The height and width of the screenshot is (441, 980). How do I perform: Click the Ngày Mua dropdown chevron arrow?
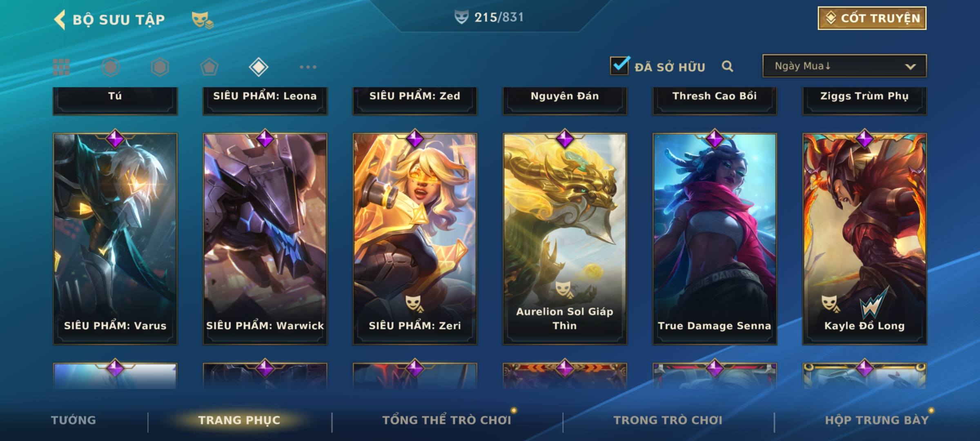(910, 67)
